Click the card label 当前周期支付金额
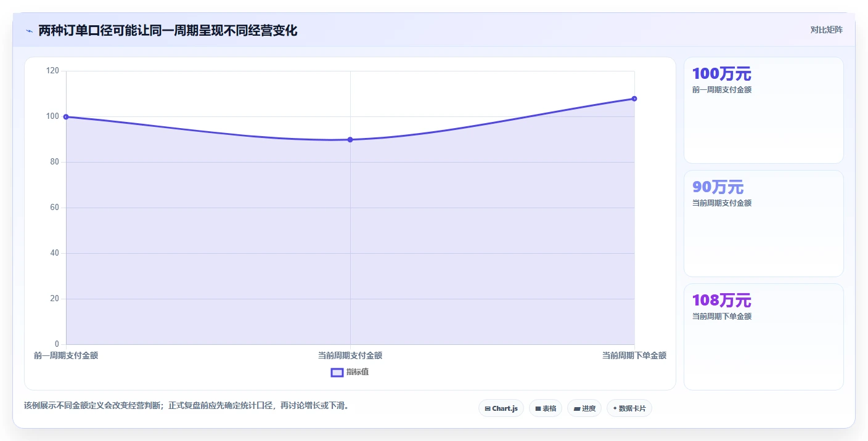The width and height of the screenshot is (868, 441). (x=722, y=203)
